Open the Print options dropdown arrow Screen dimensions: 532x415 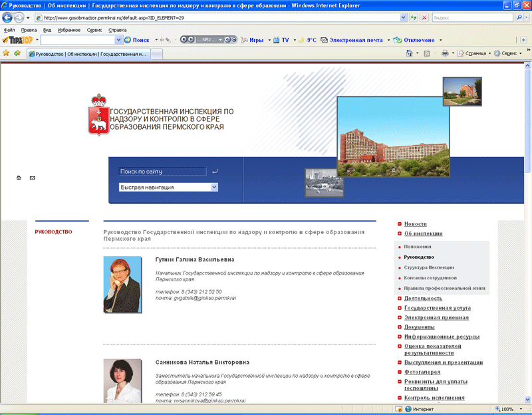click(x=453, y=53)
